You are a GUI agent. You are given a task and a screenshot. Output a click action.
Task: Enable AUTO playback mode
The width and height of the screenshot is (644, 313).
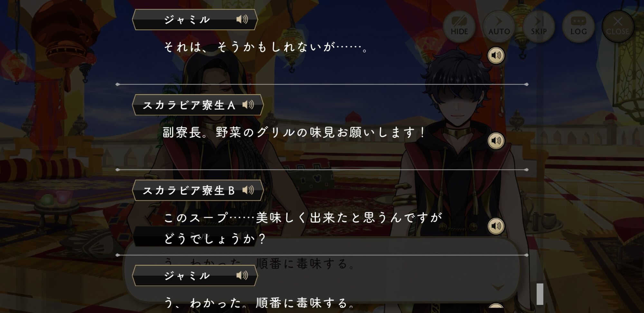499,26
